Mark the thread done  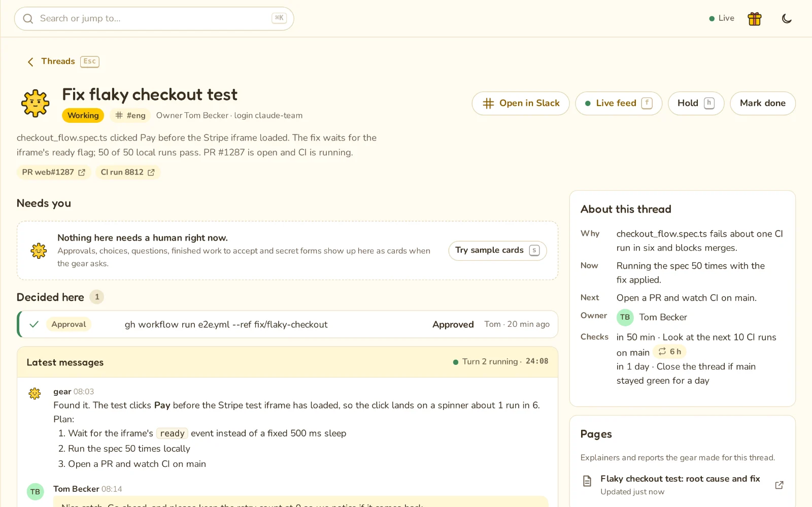point(762,104)
